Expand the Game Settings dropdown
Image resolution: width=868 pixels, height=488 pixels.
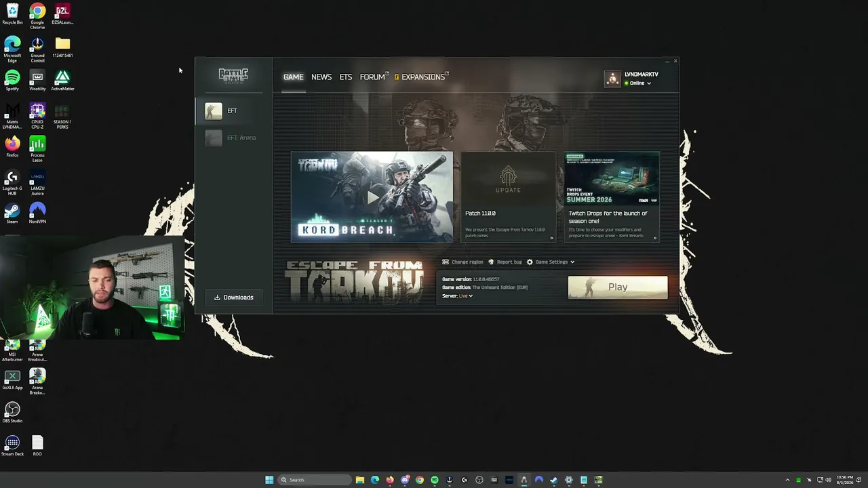point(551,262)
